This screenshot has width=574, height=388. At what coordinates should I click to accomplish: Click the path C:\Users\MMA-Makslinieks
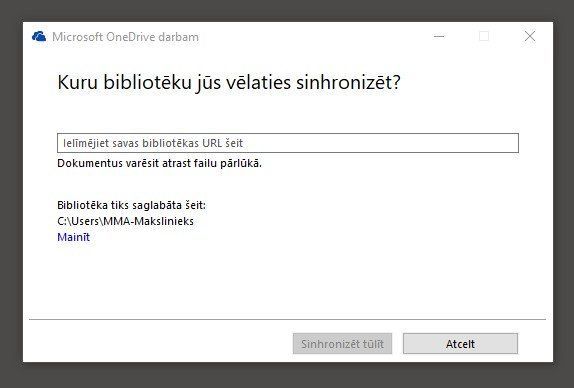pos(126,221)
